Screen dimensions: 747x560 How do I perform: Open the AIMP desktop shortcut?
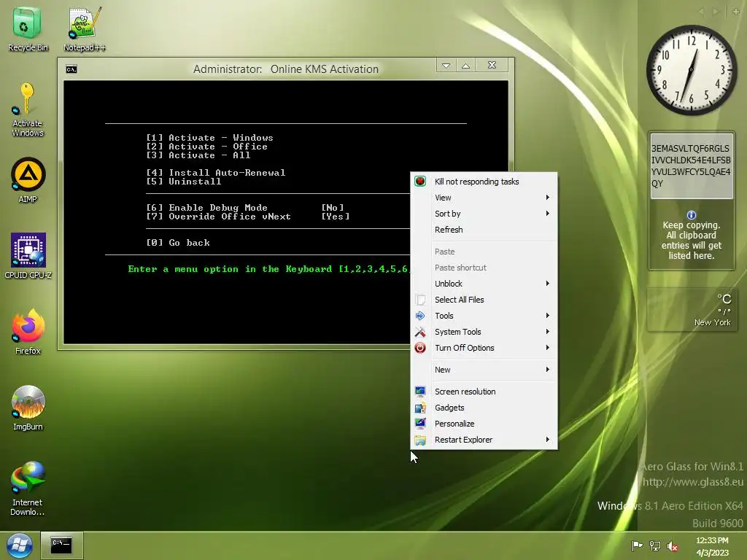(x=28, y=180)
